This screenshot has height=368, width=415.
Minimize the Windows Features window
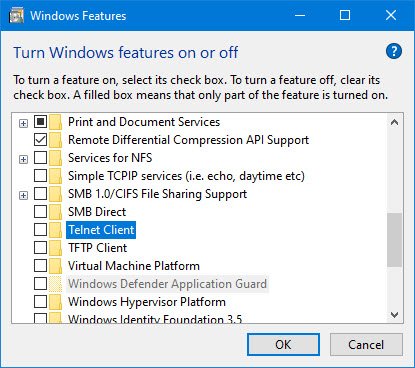(x=300, y=15)
